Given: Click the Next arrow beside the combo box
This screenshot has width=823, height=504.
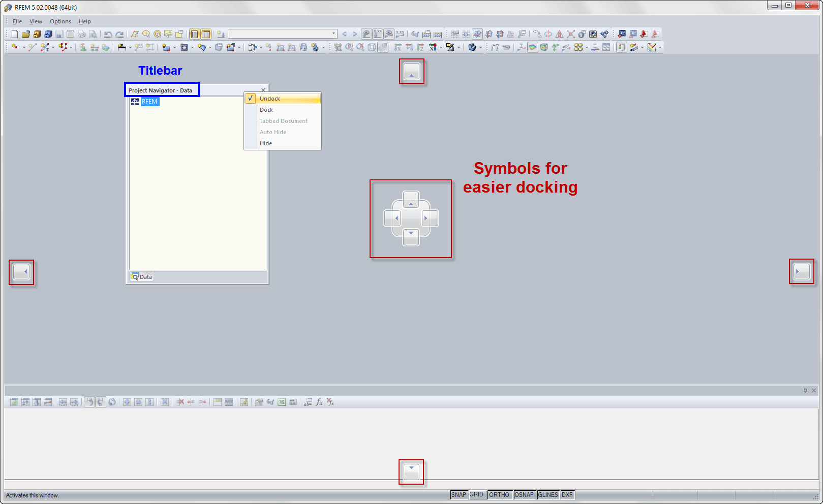Looking at the screenshot, I should tap(355, 34).
